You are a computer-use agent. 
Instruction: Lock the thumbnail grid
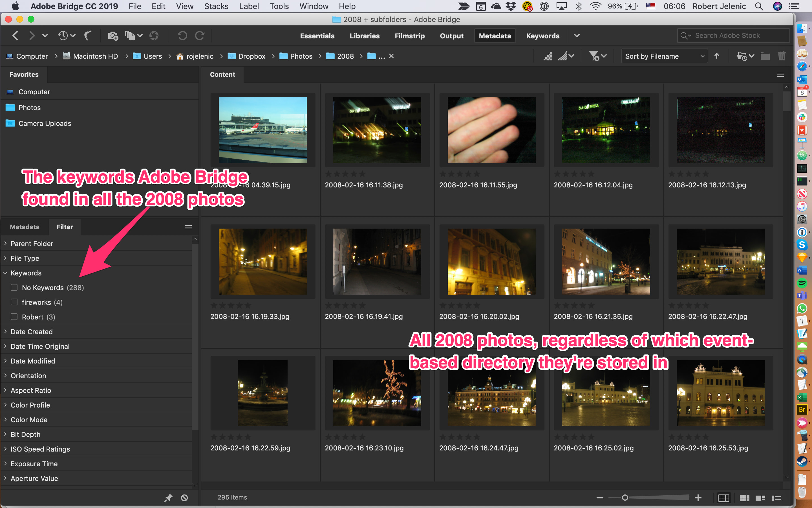click(x=723, y=498)
